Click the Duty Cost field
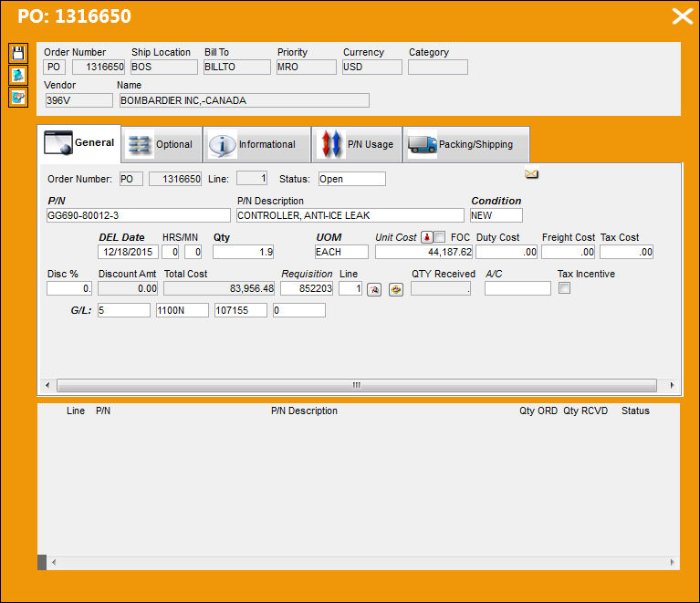 click(507, 252)
